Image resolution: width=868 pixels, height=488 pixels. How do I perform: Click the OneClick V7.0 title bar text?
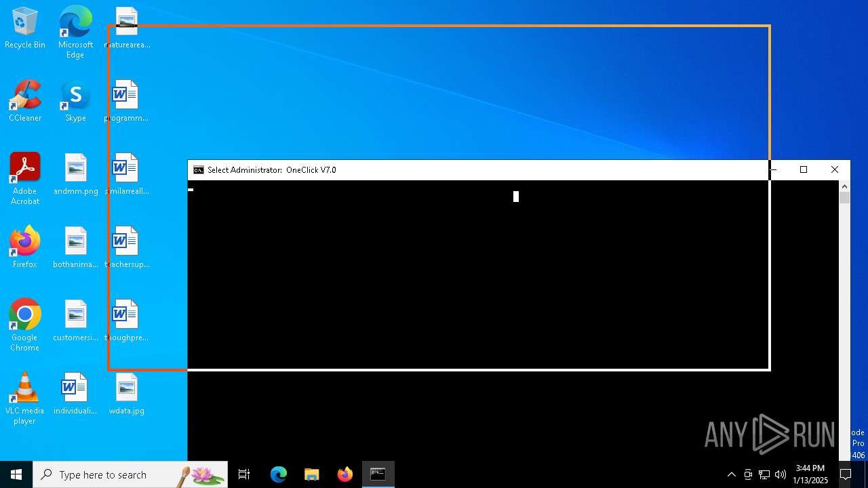(272, 170)
